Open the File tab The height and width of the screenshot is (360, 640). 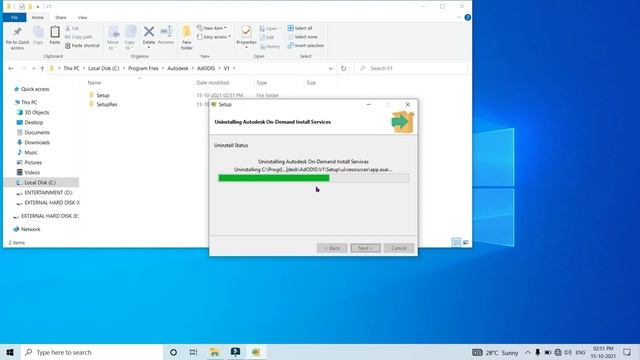click(x=14, y=18)
